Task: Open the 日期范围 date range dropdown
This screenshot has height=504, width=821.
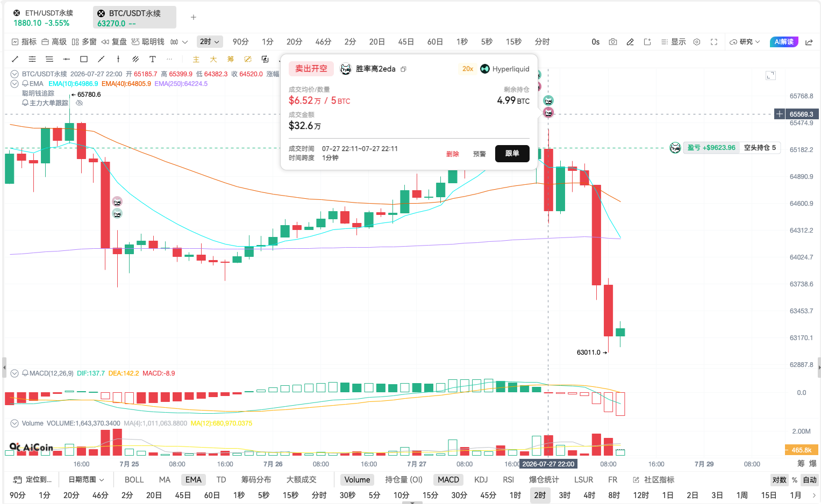Action: point(86,480)
